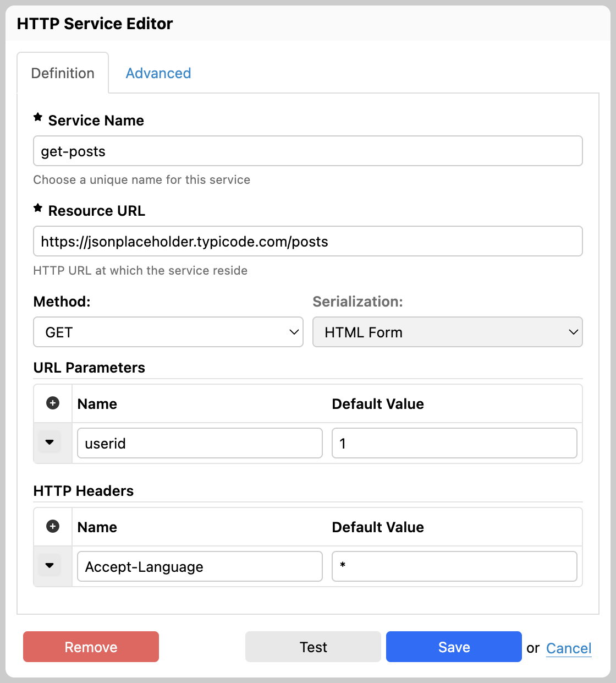Save the HTTP service

pyautogui.click(x=454, y=647)
